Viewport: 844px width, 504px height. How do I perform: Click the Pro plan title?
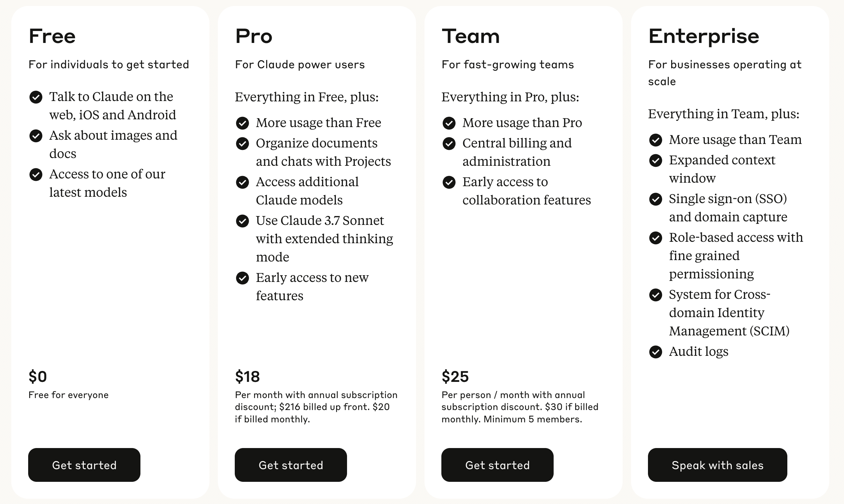click(254, 36)
